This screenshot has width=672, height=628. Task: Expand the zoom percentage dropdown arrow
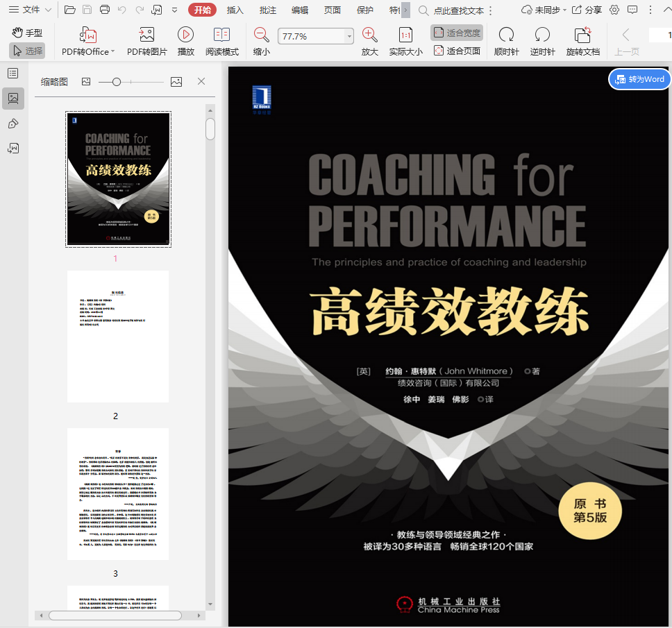350,36
